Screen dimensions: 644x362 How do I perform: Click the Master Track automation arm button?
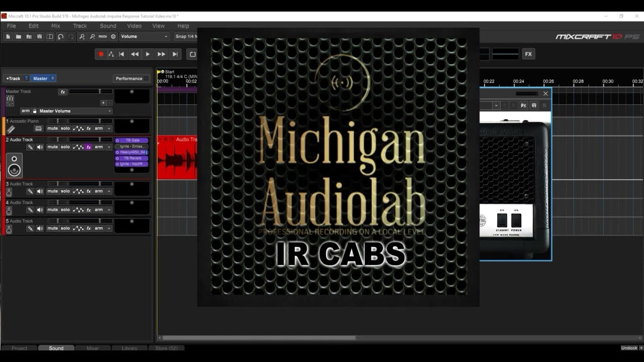click(26, 111)
